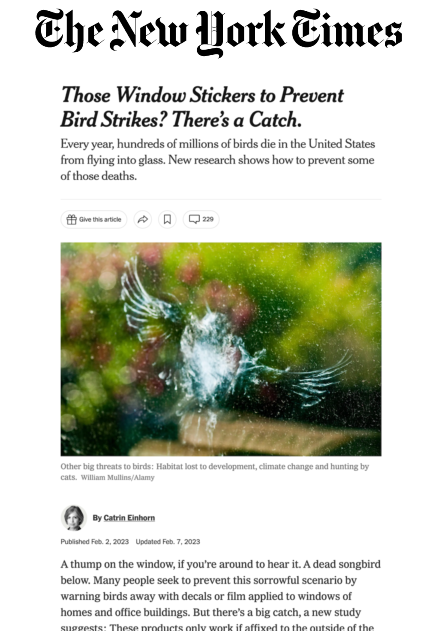The width and height of the screenshot is (437, 631).
Task: Open comments via speech bubble icon
Action: [x=194, y=219]
